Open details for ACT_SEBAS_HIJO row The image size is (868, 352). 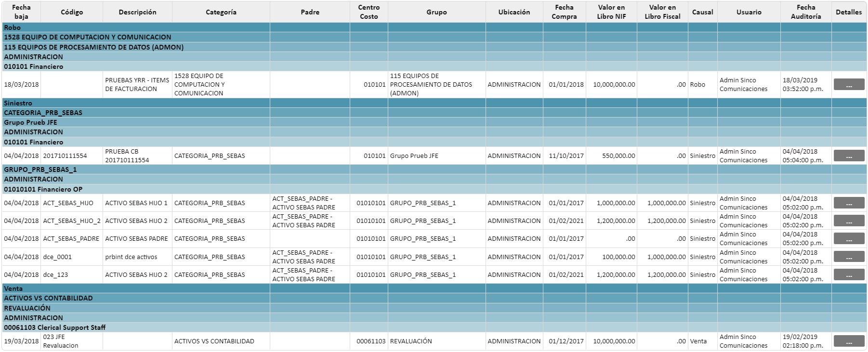tap(849, 203)
